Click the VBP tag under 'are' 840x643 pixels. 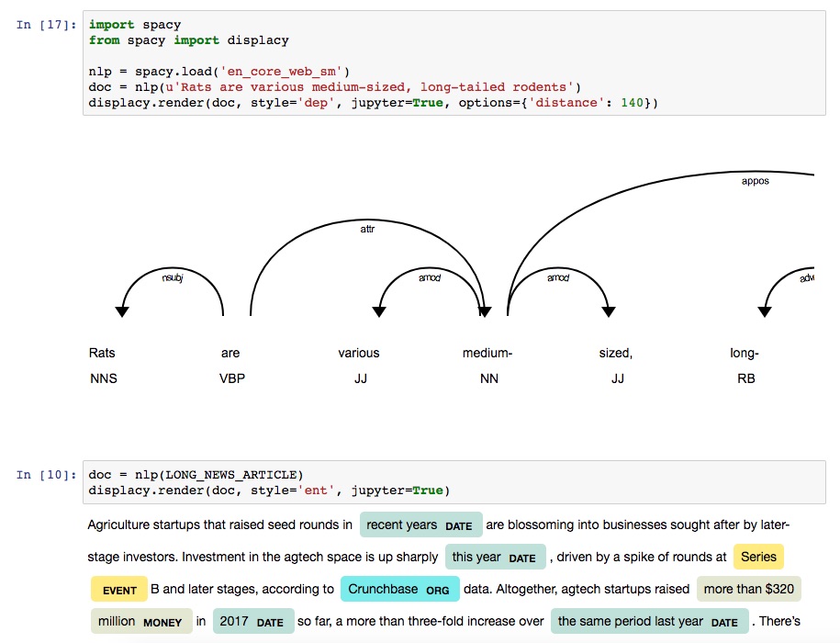230,378
